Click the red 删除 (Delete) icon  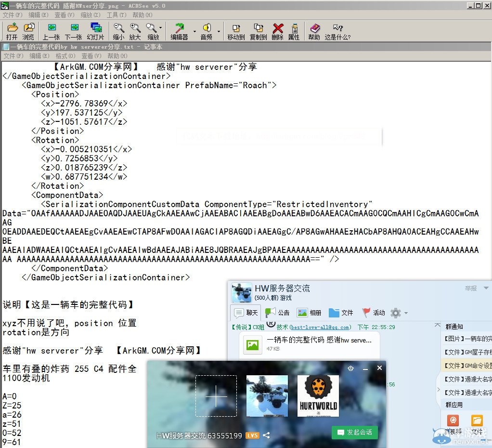point(278,31)
